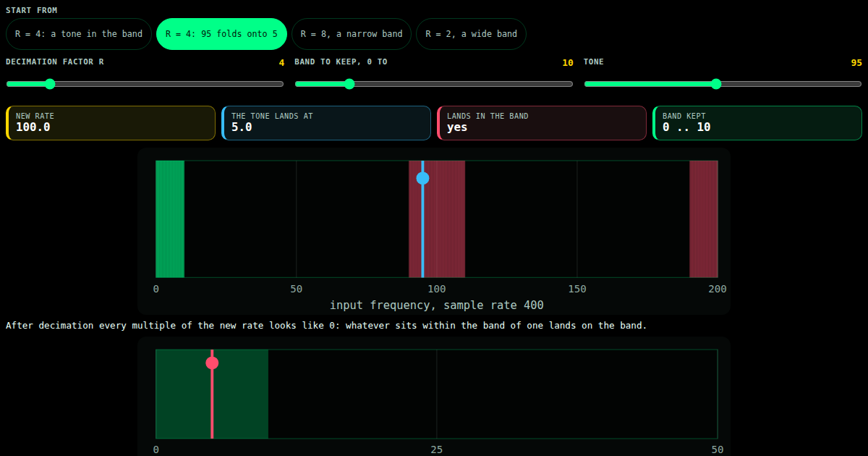
Task: Choose the "R = 8, a narrow band" preset
Action: coord(352,34)
